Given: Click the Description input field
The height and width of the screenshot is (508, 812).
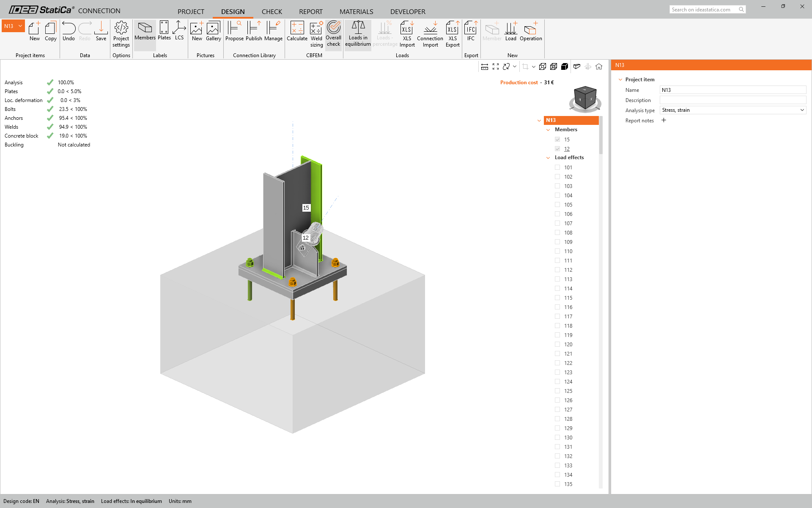Looking at the screenshot, I should click(732, 100).
